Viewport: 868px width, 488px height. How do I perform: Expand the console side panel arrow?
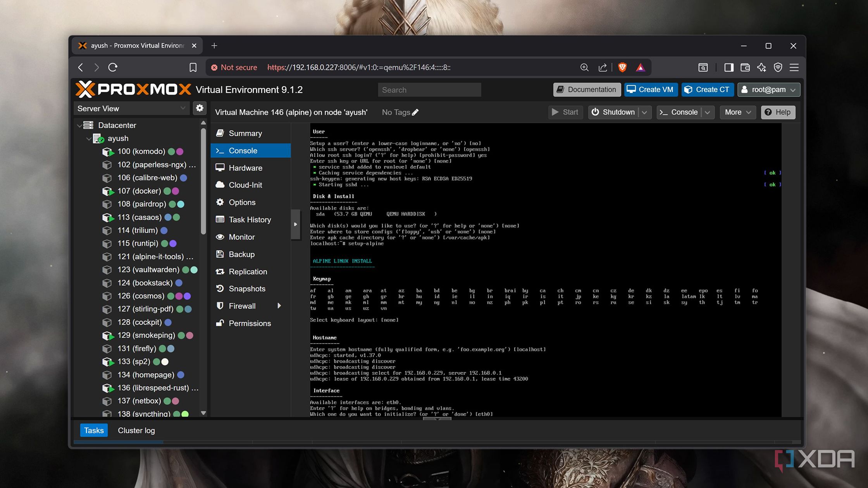pyautogui.click(x=295, y=224)
